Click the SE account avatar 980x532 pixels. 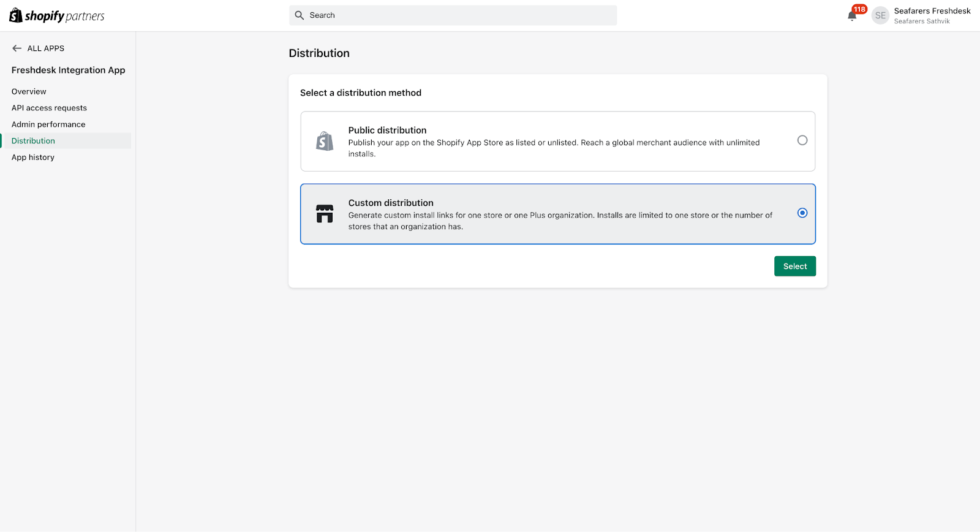click(x=880, y=15)
